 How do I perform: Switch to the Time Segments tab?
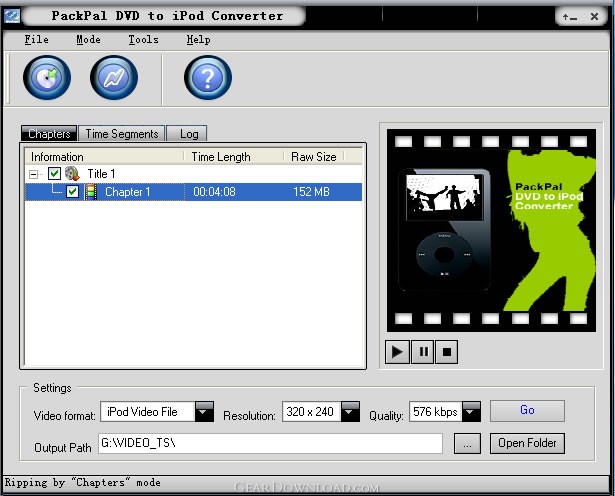(x=122, y=134)
